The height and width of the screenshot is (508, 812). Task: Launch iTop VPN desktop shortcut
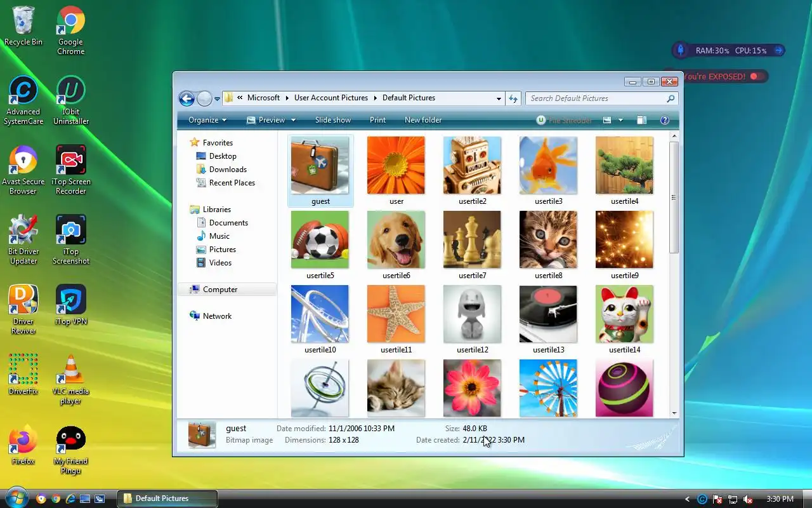[71, 305]
